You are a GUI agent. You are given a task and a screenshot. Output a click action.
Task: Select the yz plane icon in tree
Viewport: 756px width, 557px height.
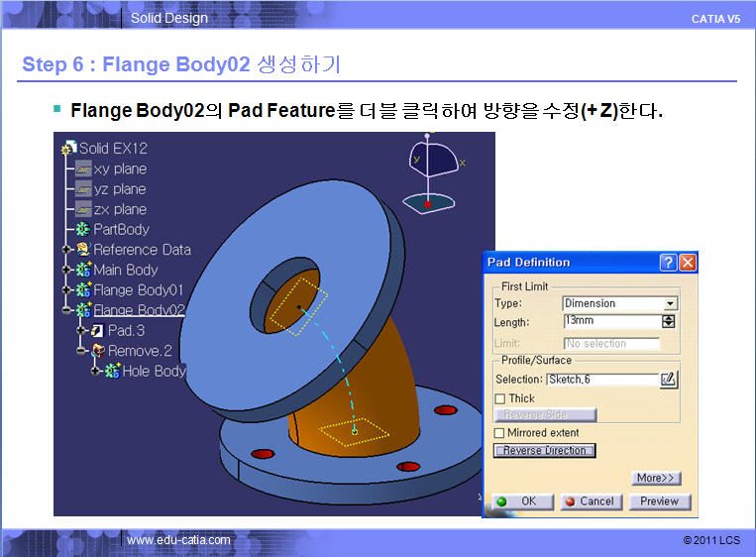[83, 189]
